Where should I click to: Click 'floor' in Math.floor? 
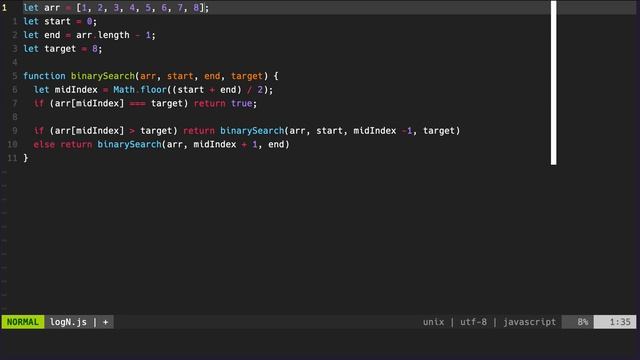(x=154, y=90)
